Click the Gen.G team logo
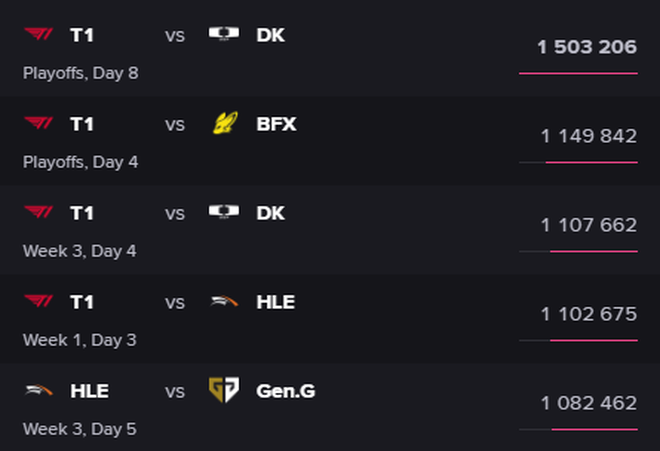The width and height of the screenshot is (660, 451). coord(223,390)
